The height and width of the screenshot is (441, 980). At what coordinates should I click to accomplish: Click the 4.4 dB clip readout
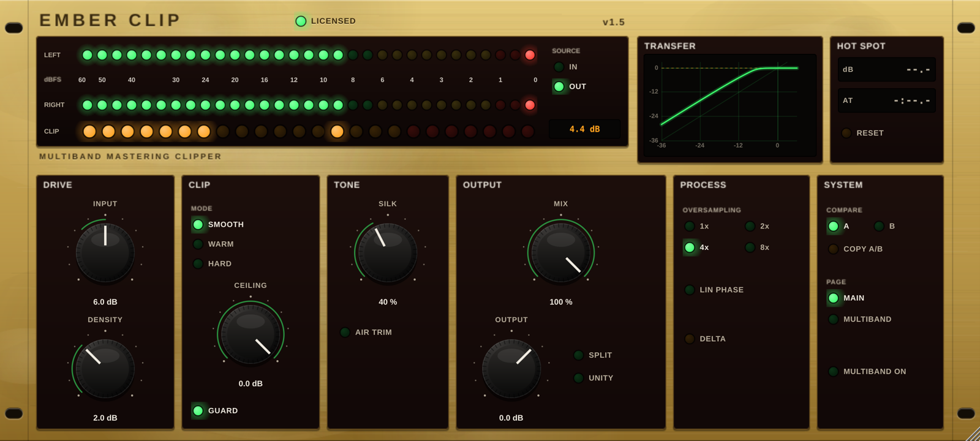click(585, 129)
